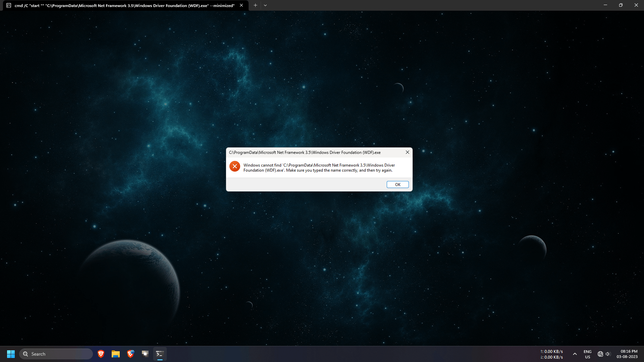Viewport: 644px width, 362px height.
Task: Open File Explorer from taskbar
Action: pyautogui.click(x=116, y=354)
